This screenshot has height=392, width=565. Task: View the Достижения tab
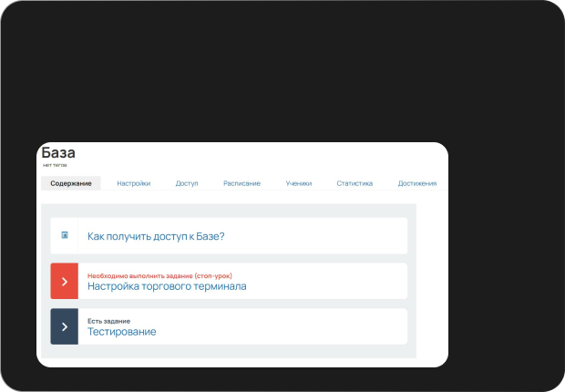tap(417, 183)
